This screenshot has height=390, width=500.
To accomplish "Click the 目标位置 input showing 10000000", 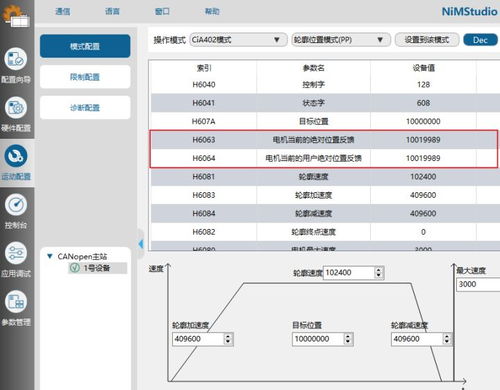I will (x=318, y=339).
